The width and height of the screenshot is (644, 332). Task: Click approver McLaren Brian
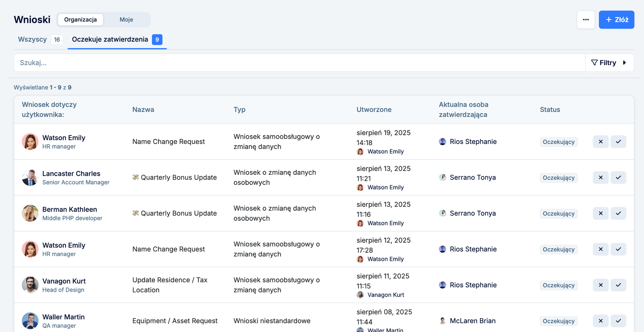point(467,321)
